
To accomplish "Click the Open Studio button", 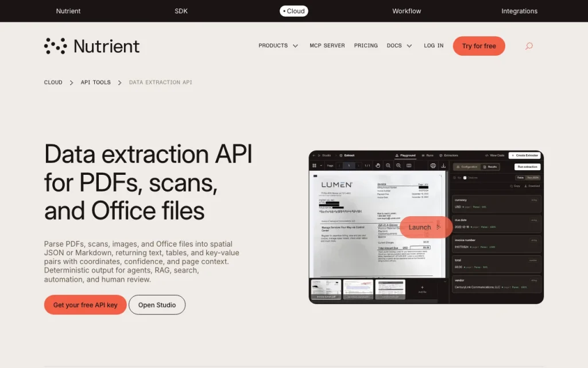I will click(157, 305).
